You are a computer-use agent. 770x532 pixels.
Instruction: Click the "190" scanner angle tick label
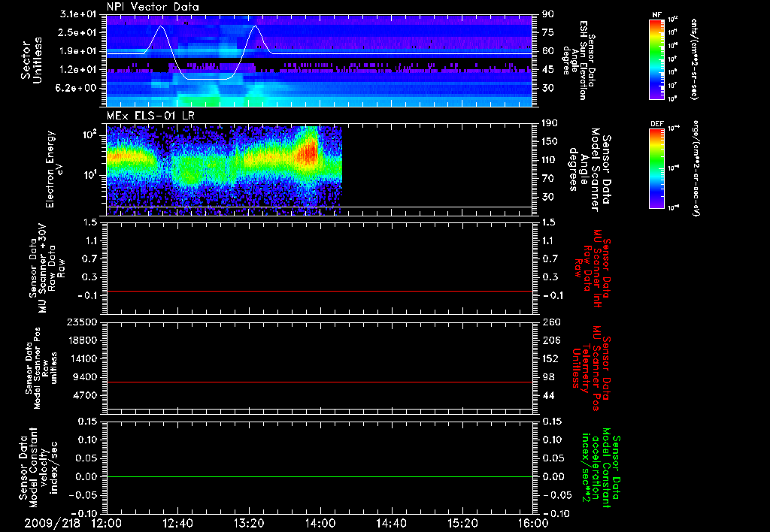(550, 123)
